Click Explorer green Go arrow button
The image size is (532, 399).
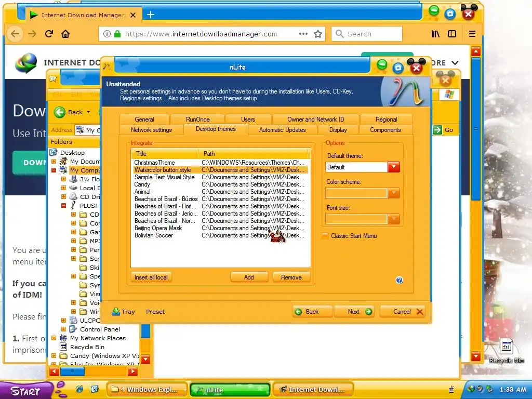point(437,129)
